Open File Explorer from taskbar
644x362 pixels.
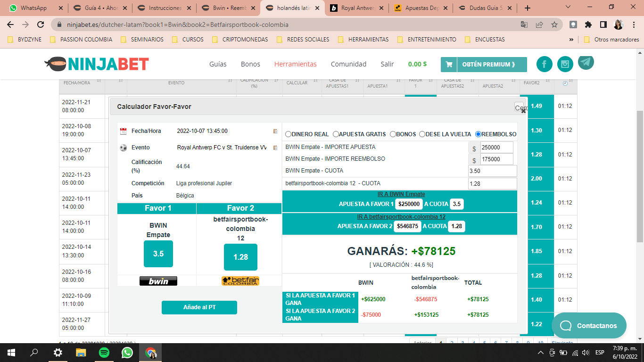tap(81, 353)
